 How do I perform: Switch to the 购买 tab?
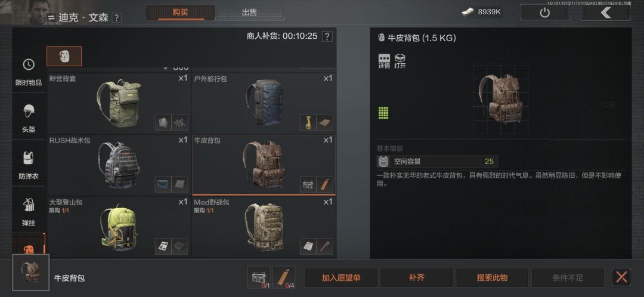(x=180, y=13)
